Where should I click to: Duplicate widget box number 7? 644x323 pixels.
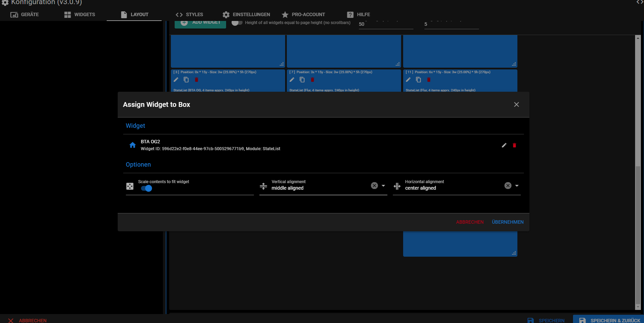(x=302, y=80)
